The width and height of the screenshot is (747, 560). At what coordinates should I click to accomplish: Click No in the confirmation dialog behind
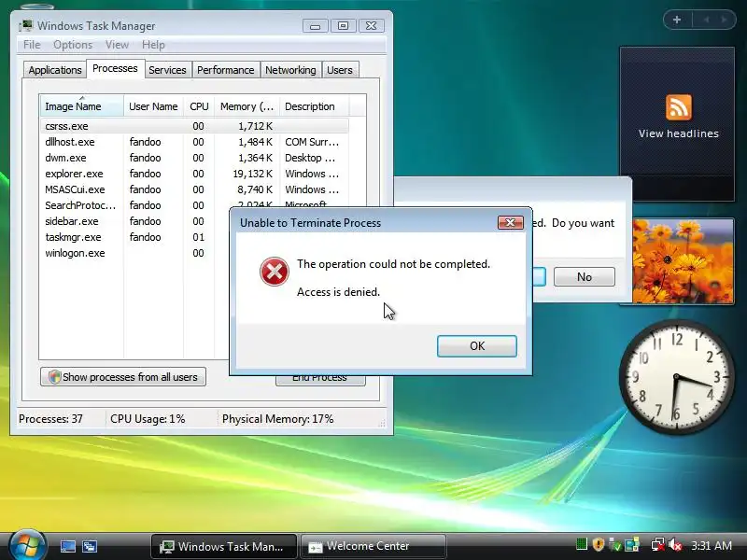point(585,276)
